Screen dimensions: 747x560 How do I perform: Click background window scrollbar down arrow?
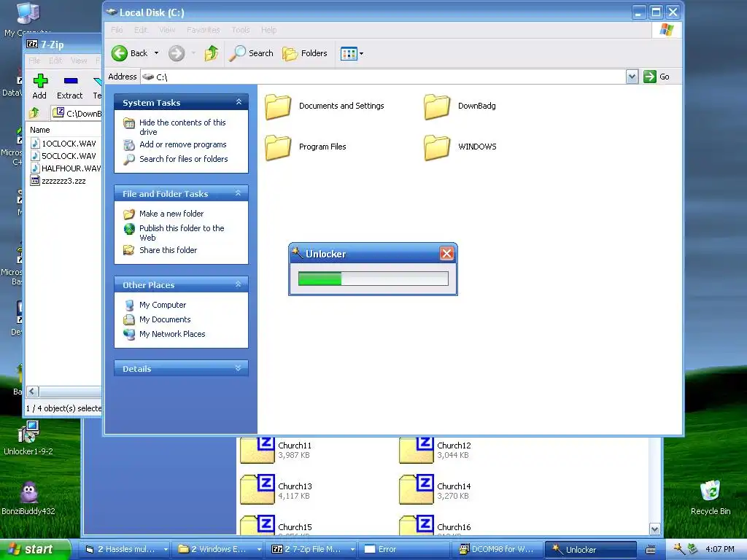point(654,529)
